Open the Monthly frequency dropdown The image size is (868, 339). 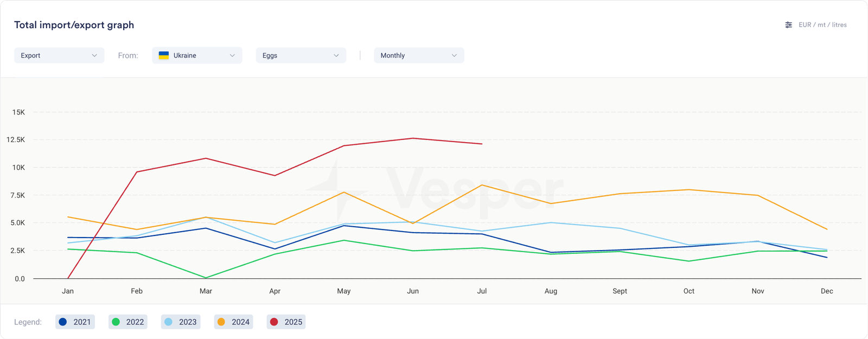click(x=418, y=55)
